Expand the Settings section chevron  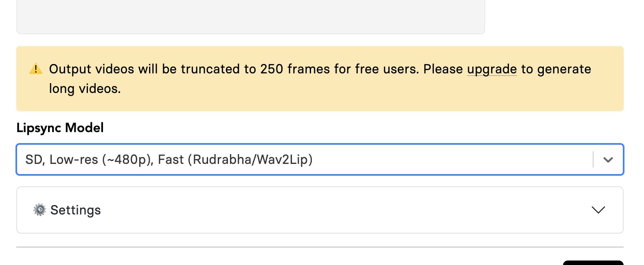click(x=598, y=210)
